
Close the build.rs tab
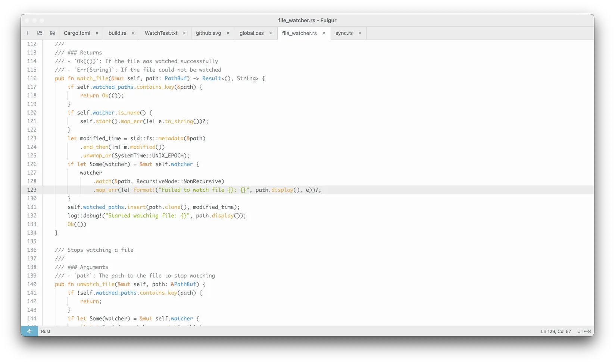[x=133, y=33]
